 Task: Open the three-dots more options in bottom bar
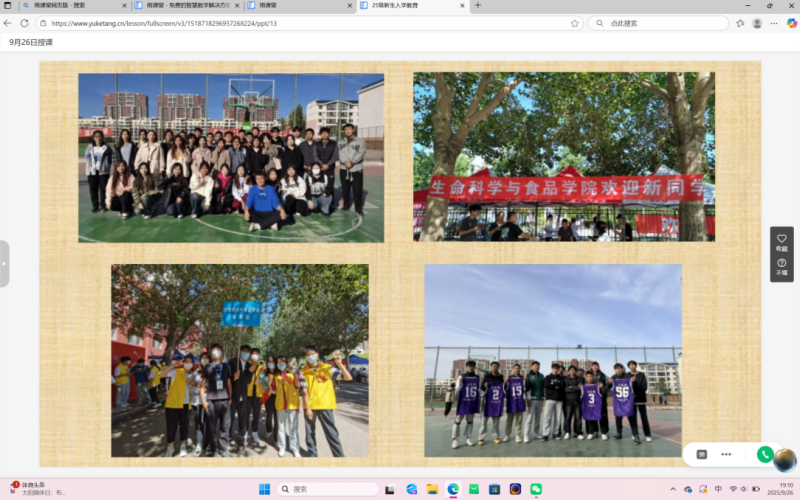click(x=726, y=454)
